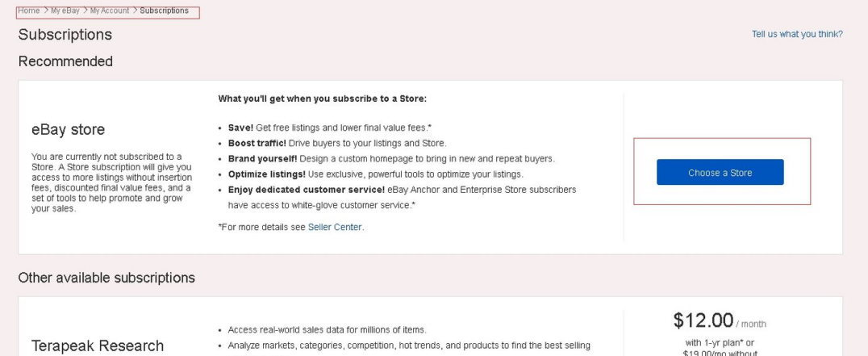This screenshot has height=356, width=868.
Task: Go to My eBay in breadcrumb
Action: pyautogui.click(x=65, y=10)
